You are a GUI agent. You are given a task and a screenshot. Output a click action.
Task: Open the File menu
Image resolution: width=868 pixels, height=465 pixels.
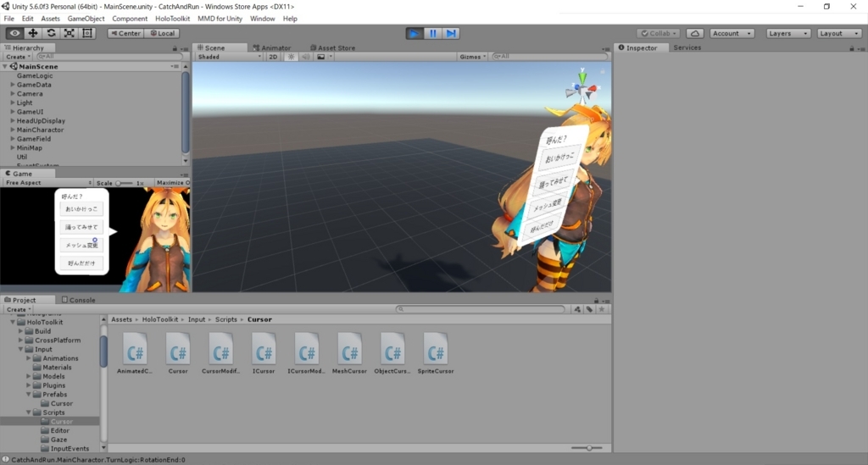(x=8, y=19)
